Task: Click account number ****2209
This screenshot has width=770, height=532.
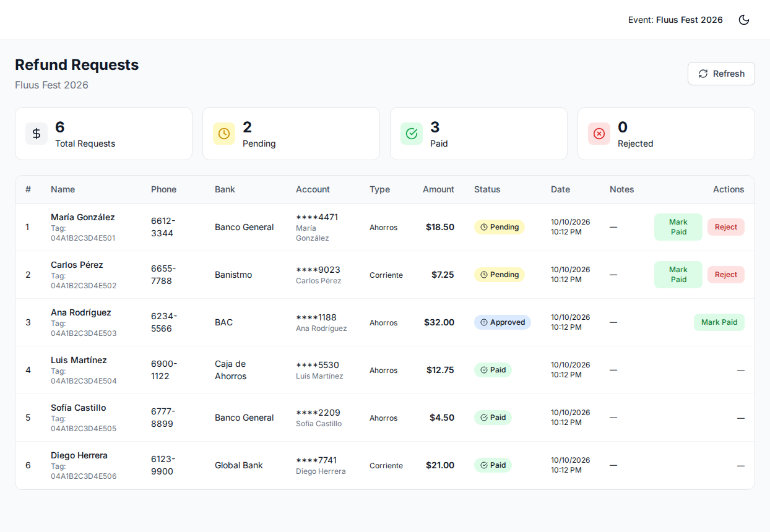Action: [318, 413]
